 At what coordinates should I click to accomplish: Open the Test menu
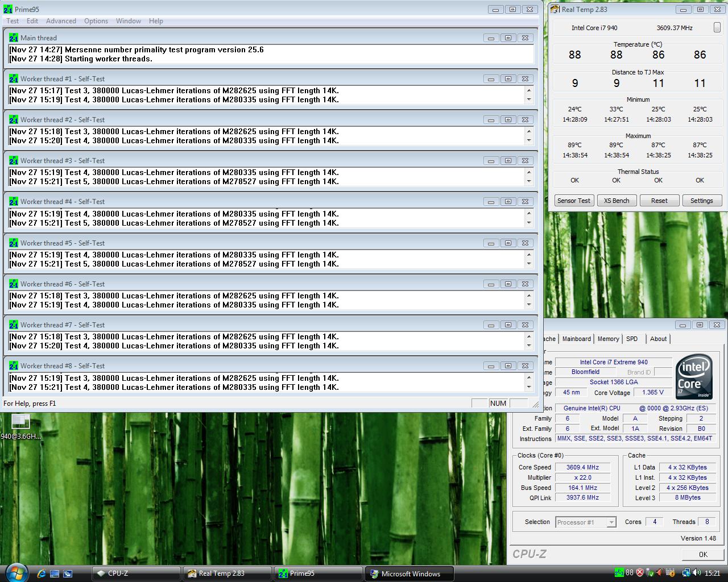[x=13, y=21]
